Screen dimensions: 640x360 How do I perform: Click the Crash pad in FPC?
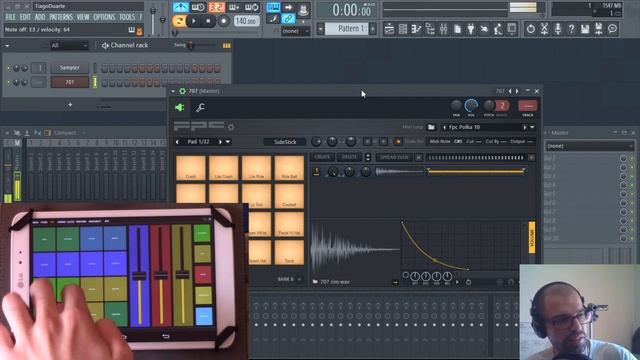tap(191, 168)
